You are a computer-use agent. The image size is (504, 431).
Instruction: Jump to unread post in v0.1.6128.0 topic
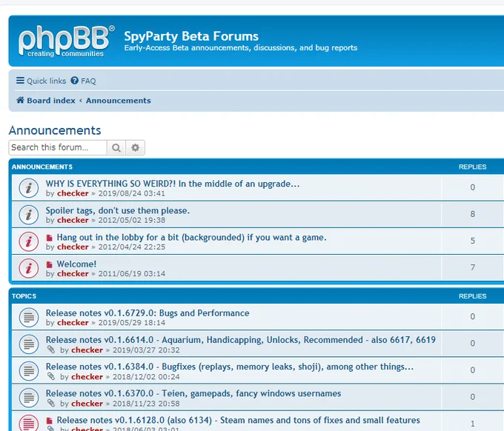pos(49,421)
